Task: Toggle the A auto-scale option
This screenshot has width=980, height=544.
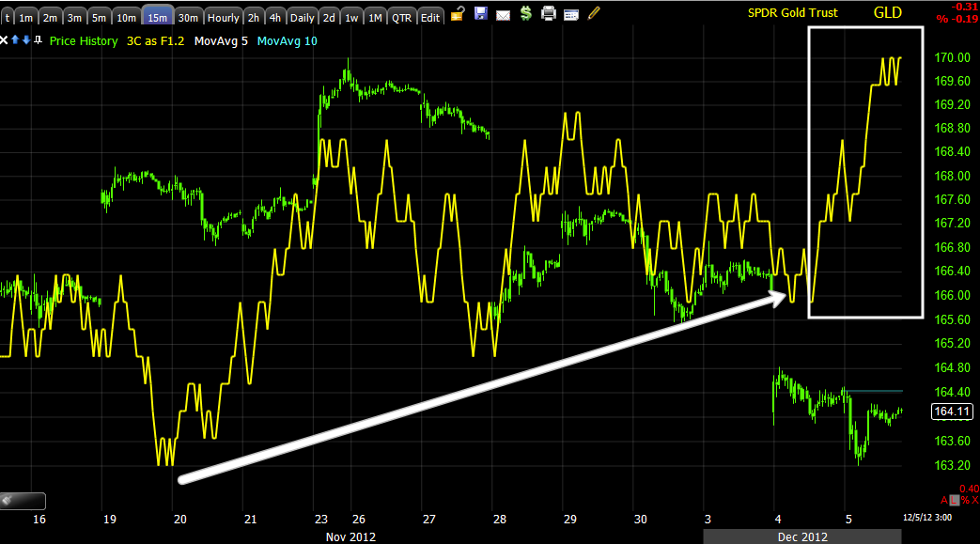Action: click(x=944, y=500)
